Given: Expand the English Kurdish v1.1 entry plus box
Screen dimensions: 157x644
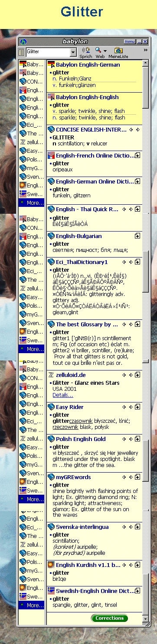Looking at the screenshot, I should point(137,565).
